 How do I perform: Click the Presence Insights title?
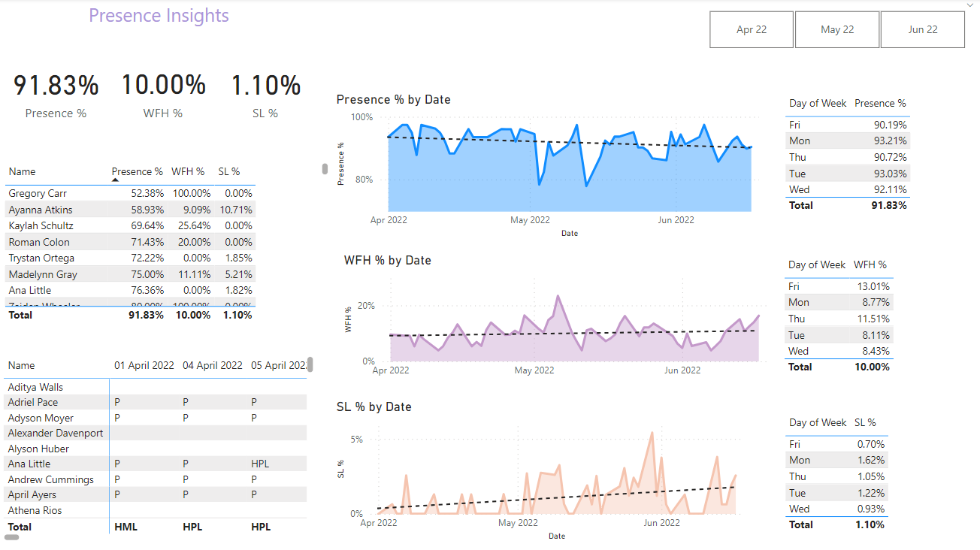[x=159, y=15]
